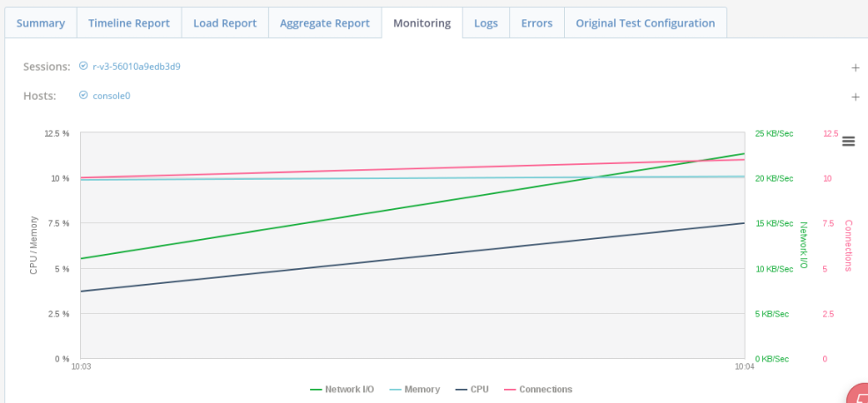
Task: Expand the Hosts row plus button
Action: click(855, 96)
